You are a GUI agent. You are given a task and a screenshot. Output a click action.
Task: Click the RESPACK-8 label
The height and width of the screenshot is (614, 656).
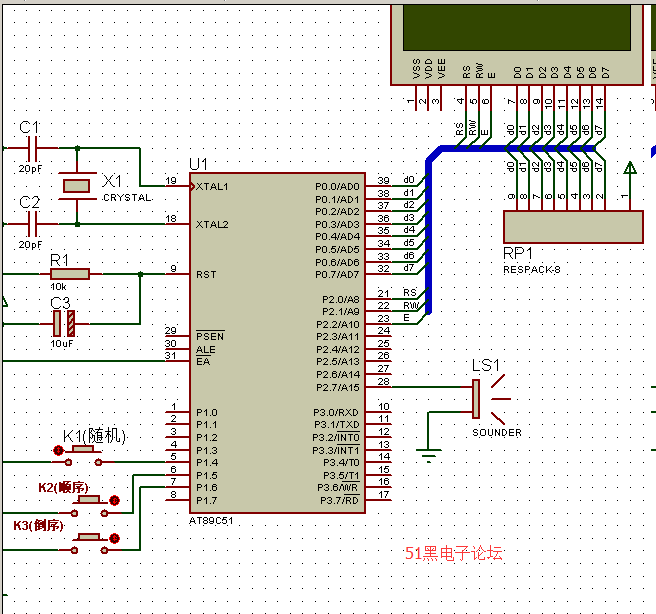click(532, 270)
